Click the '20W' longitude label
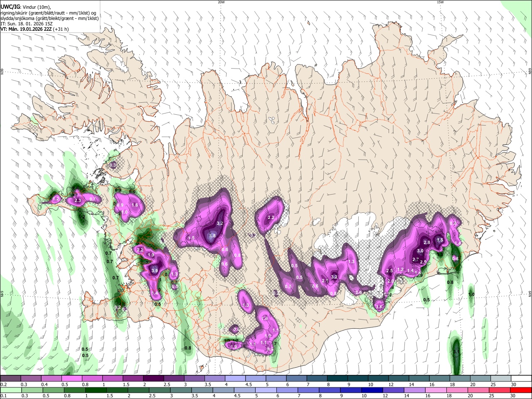This screenshot has height=399, width=532. click(x=221, y=2)
